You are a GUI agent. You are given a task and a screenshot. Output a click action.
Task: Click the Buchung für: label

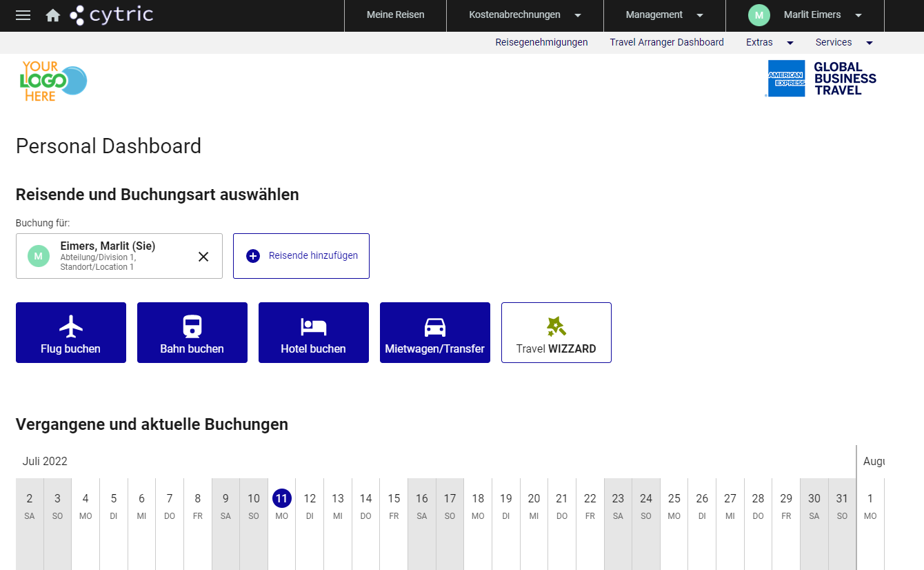pos(43,223)
